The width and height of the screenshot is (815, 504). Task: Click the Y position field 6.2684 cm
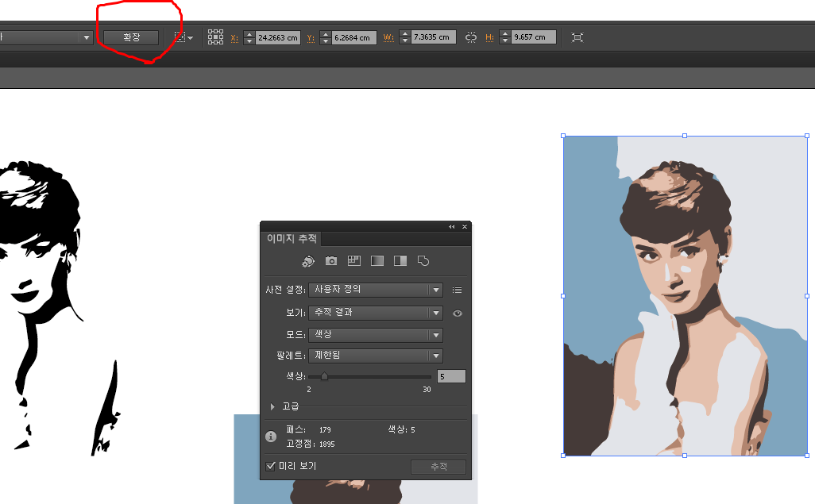354,37
